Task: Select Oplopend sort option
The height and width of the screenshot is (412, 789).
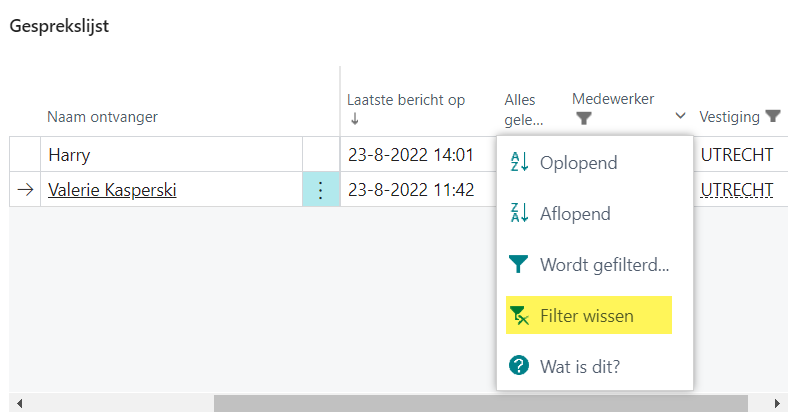Action: (x=578, y=162)
